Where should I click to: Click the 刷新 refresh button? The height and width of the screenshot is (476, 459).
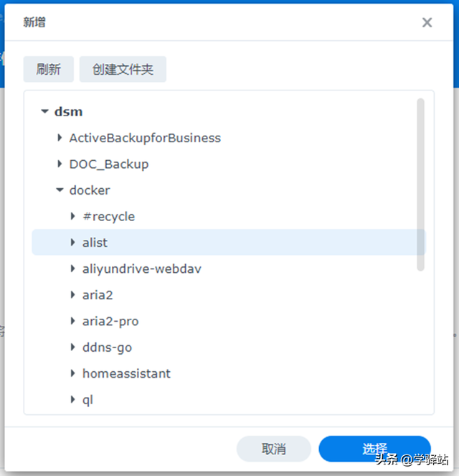49,69
